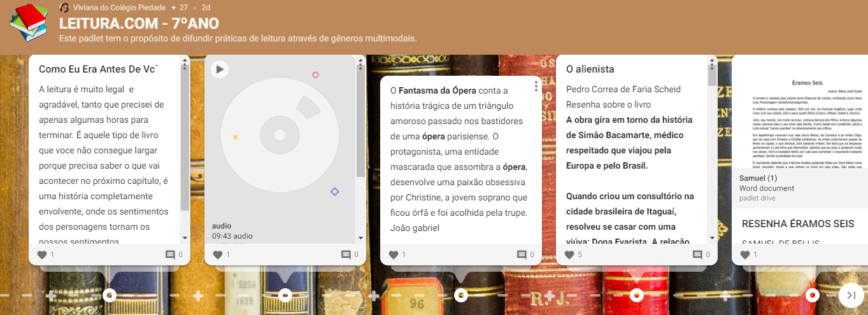Click scrollbar thumb of 'Como Eu Era' card

pyautogui.click(x=185, y=137)
